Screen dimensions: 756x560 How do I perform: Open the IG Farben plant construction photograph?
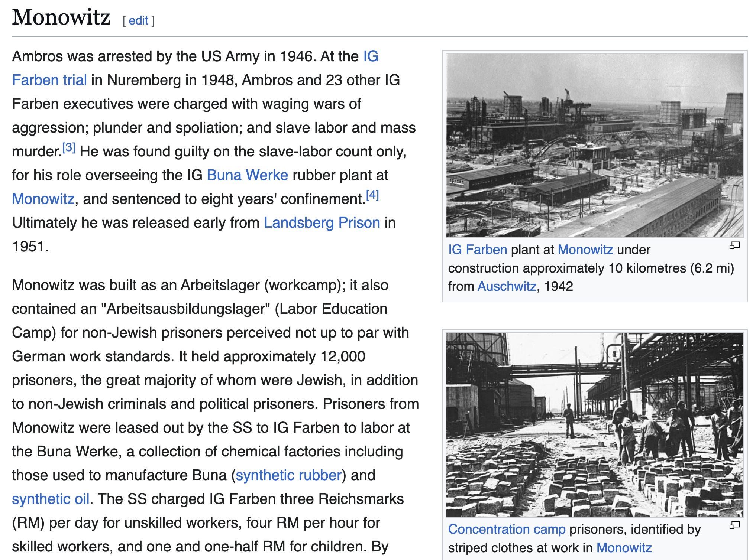[x=595, y=145]
